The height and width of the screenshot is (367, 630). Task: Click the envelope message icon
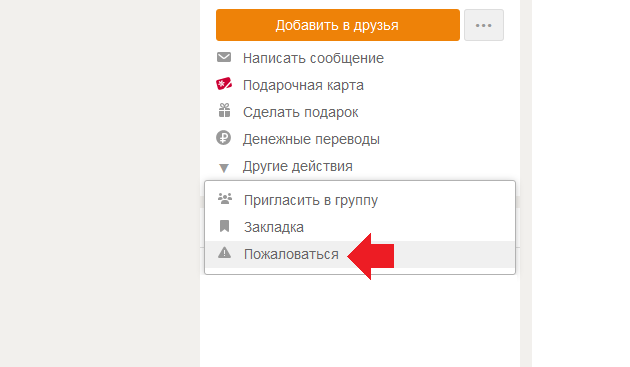(x=224, y=57)
